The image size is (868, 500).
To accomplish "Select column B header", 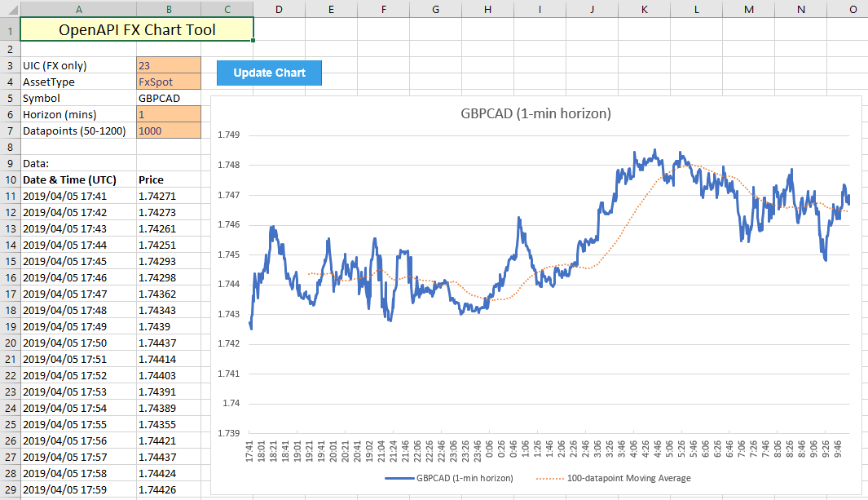I will pyautogui.click(x=169, y=9).
